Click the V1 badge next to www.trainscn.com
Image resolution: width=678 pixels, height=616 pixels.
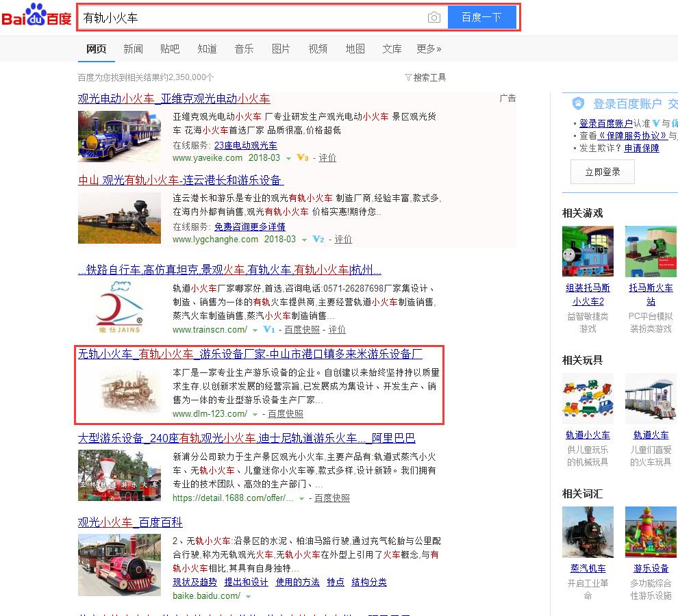coord(268,329)
